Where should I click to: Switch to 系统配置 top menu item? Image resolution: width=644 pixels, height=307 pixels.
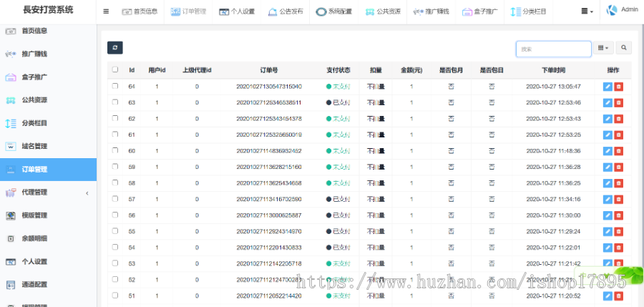(333, 11)
